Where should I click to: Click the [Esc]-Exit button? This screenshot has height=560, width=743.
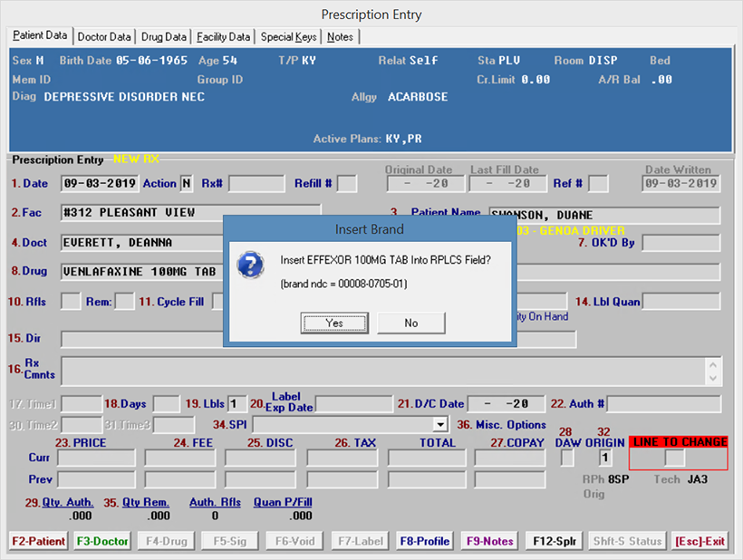[x=700, y=541]
